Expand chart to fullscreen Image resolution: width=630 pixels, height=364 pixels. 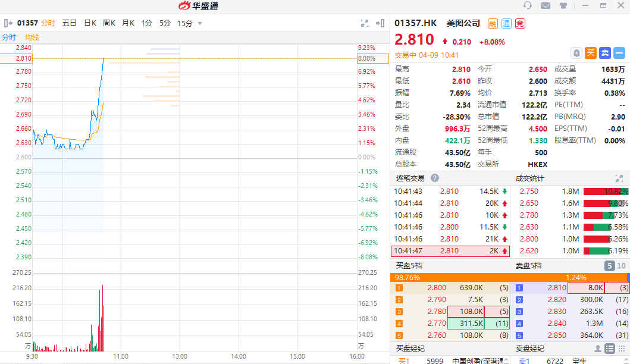365,23
